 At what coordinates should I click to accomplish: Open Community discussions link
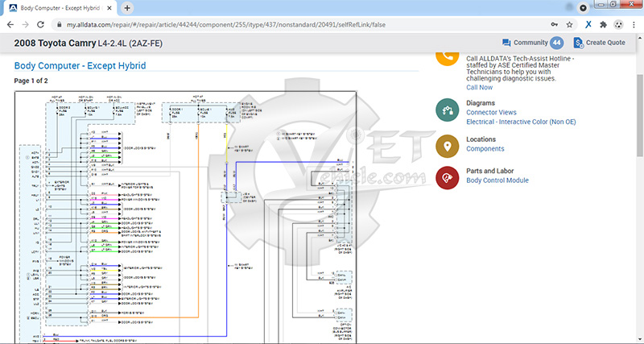pyautogui.click(x=530, y=43)
